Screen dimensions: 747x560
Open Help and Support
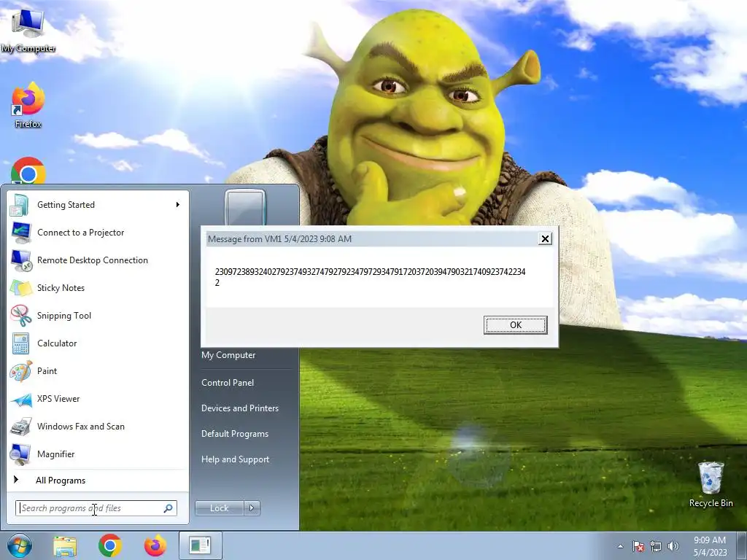coord(236,459)
